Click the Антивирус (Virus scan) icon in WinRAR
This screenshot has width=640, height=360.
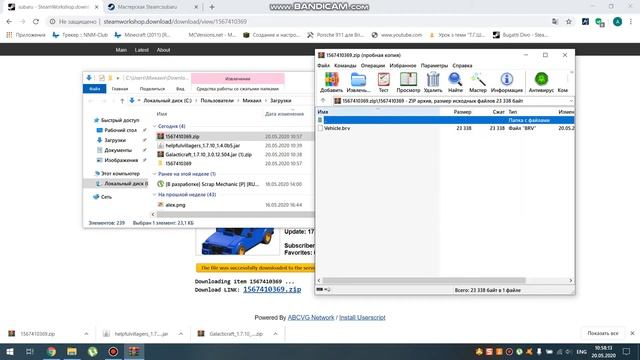tap(541, 82)
